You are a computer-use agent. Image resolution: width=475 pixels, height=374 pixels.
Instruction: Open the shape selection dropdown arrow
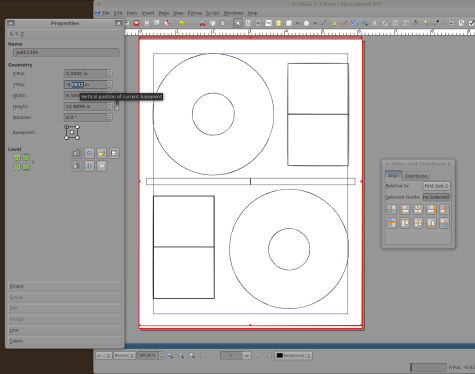[298, 23]
